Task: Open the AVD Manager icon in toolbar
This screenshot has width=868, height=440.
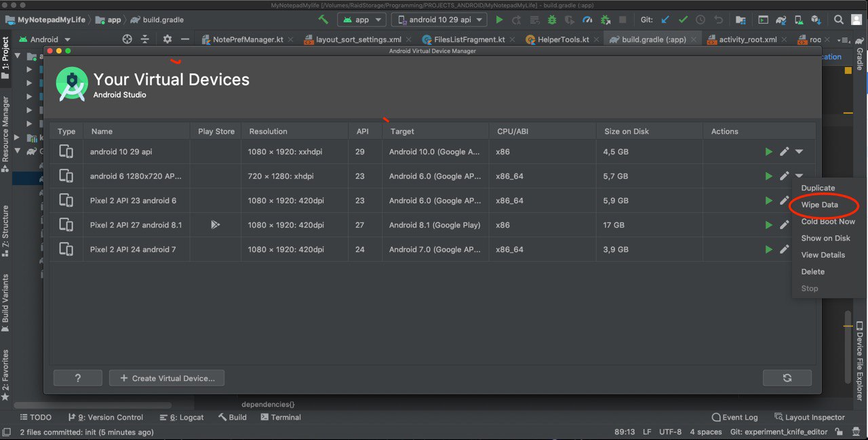Action: [799, 20]
